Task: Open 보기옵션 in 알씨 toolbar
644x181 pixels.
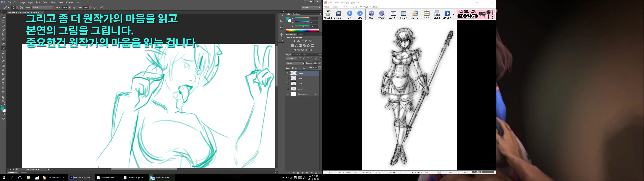Action: (393, 15)
